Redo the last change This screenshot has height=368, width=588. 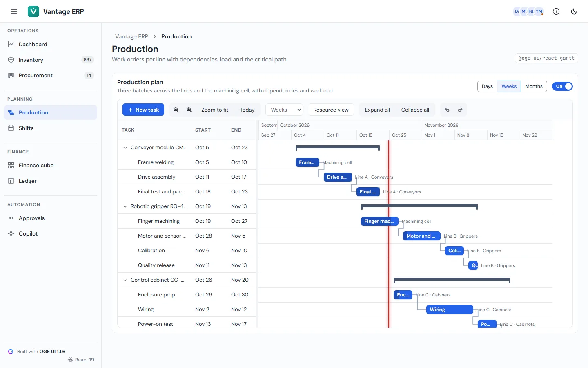[460, 110]
